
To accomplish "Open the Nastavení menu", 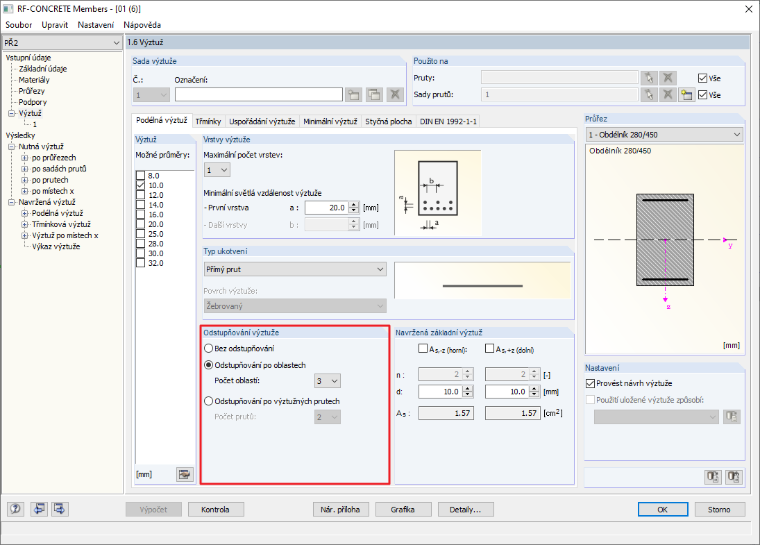I will [95, 25].
